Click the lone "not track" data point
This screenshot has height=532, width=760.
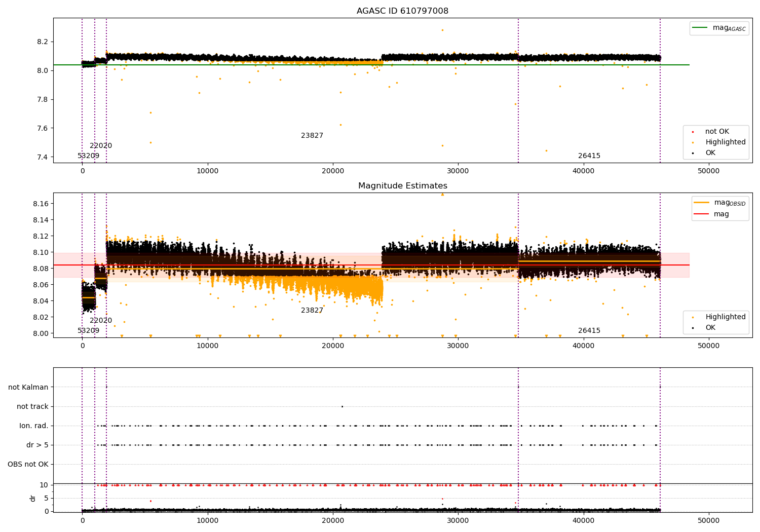tap(342, 406)
